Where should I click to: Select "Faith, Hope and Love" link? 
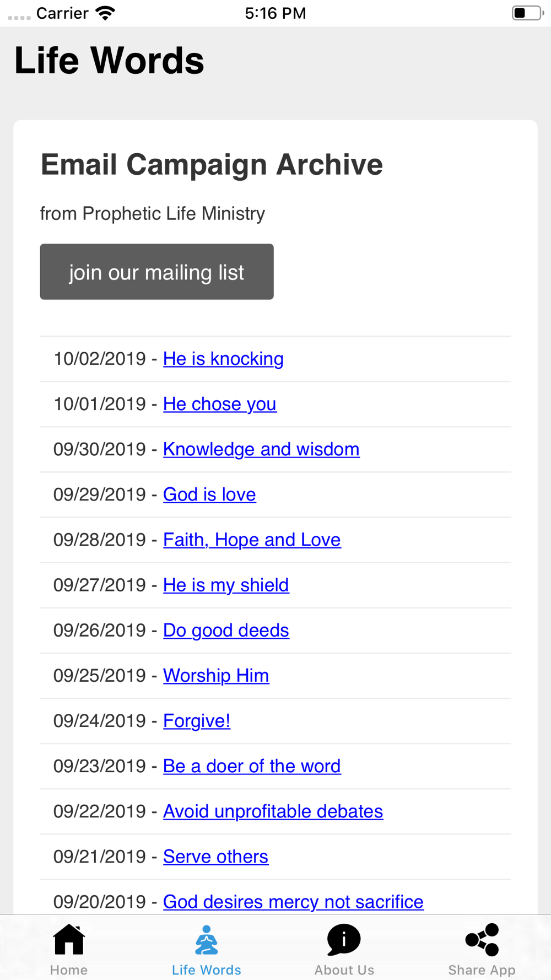[x=252, y=540]
